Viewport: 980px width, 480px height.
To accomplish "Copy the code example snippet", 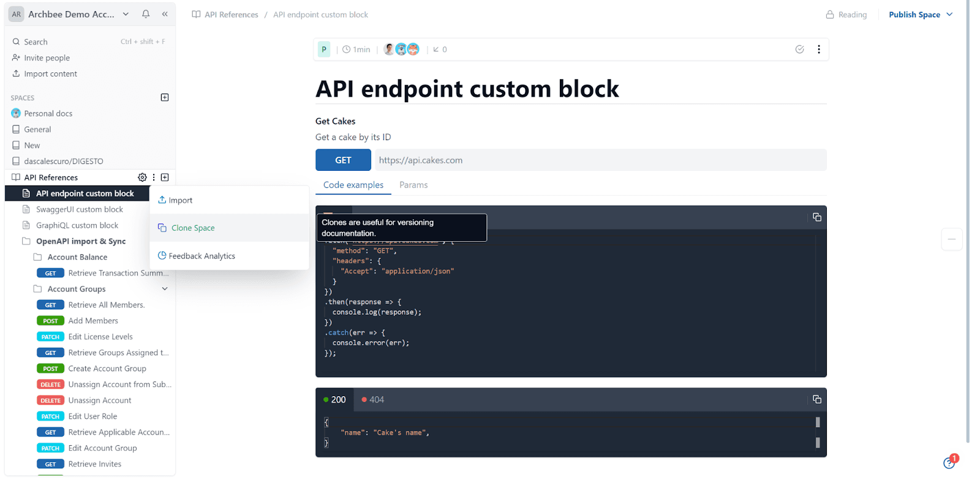I will [816, 217].
